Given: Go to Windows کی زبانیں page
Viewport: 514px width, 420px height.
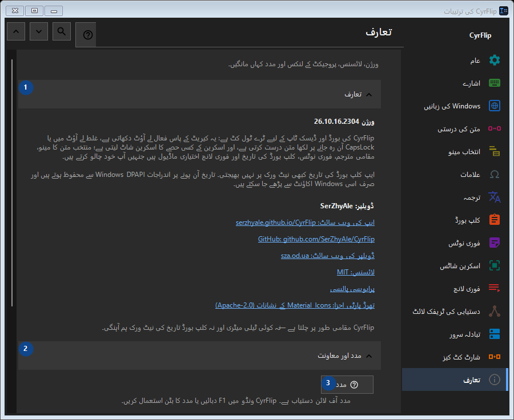Looking at the screenshot, I should [x=452, y=106].
